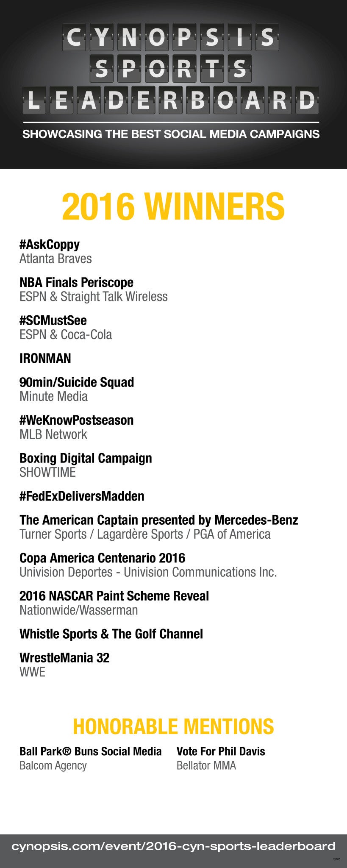Click the #SCMustSee campaign title
The image size is (347, 868).
(53, 320)
